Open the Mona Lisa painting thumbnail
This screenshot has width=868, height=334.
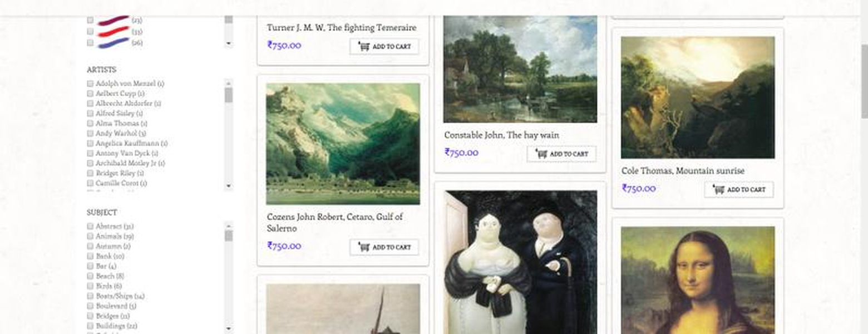pyautogui.click(x=698, y=280)
